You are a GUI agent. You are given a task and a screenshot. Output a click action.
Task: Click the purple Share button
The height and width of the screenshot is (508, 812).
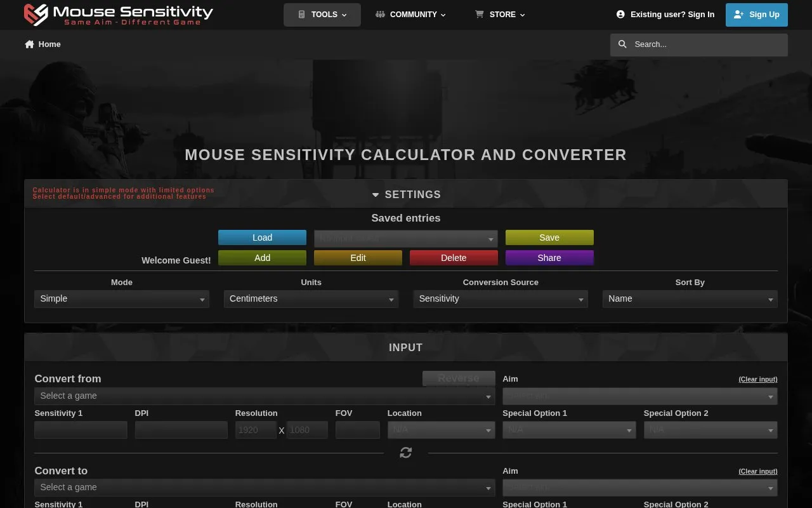point(549,258)
